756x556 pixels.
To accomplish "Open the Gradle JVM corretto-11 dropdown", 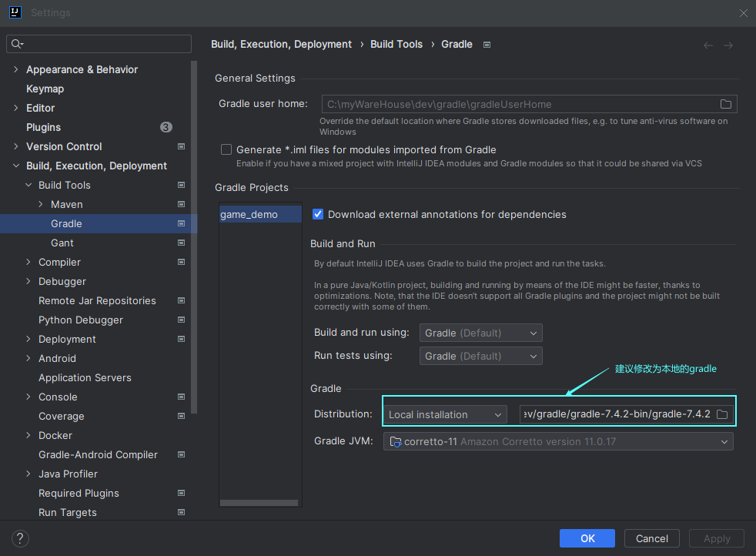I will pos(558,441).
